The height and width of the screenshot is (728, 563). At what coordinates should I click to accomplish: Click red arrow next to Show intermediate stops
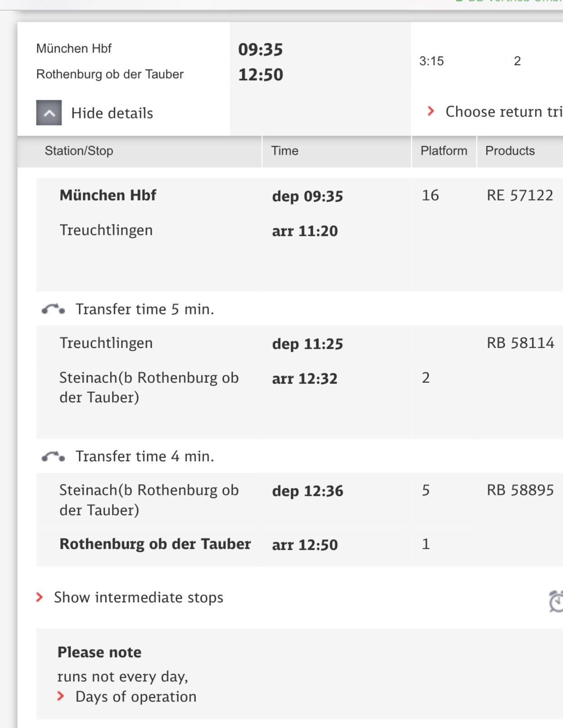[40, 597]
